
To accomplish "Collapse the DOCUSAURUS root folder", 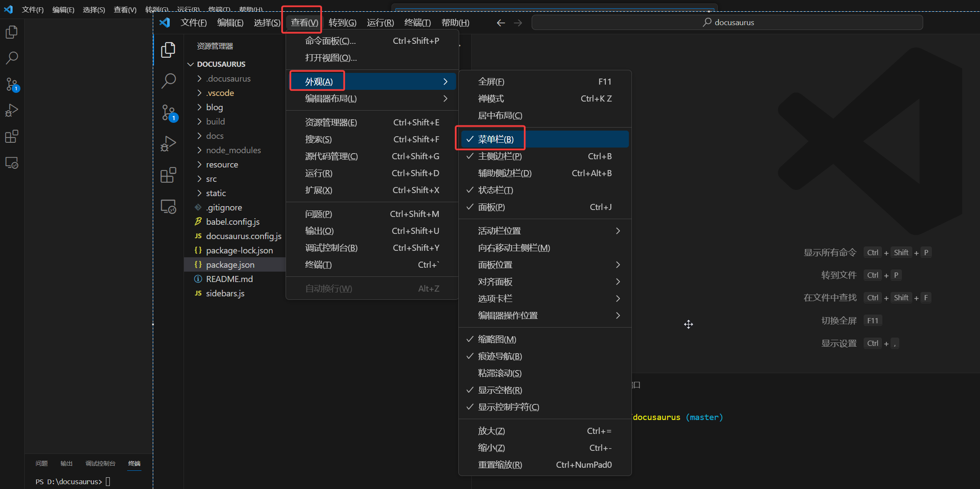I will [x=191, y=64].
